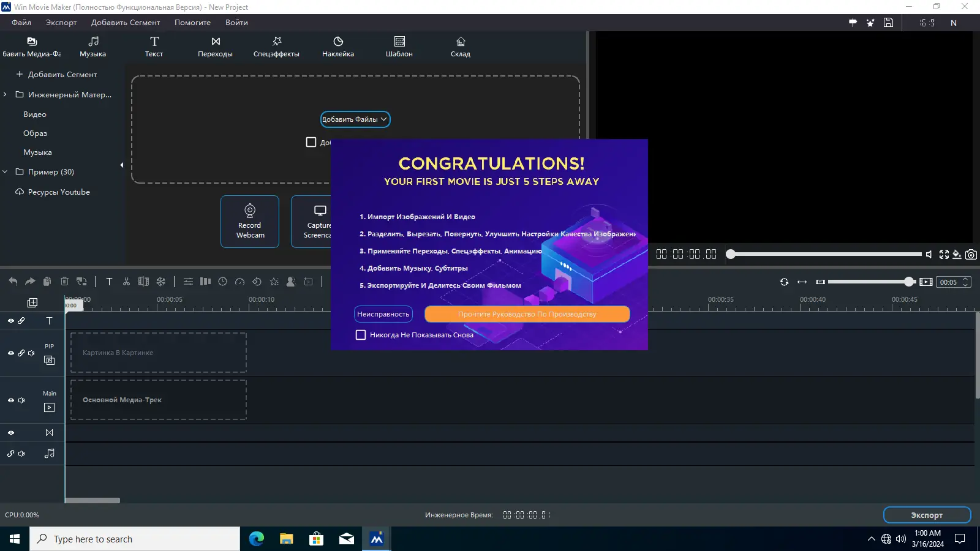Click the delete trash icon in timeline toolbar
The height and width of the screenshot is (551, 980).
pos(64,282)
